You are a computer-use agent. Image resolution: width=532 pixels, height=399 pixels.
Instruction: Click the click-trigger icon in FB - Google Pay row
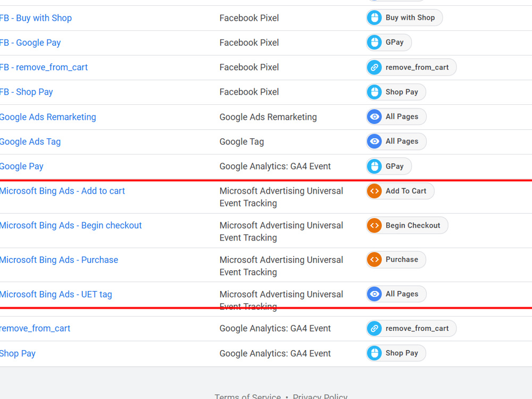click(375, 43)
